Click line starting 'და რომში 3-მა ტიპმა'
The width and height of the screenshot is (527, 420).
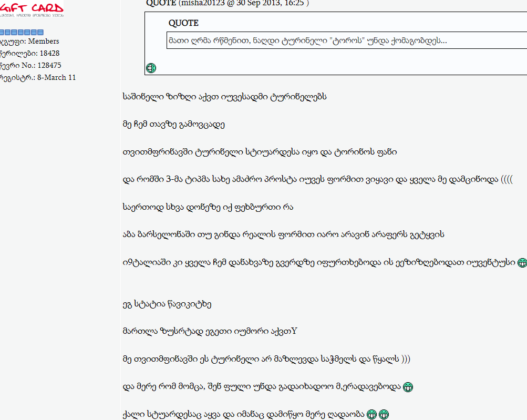(317, 180)
